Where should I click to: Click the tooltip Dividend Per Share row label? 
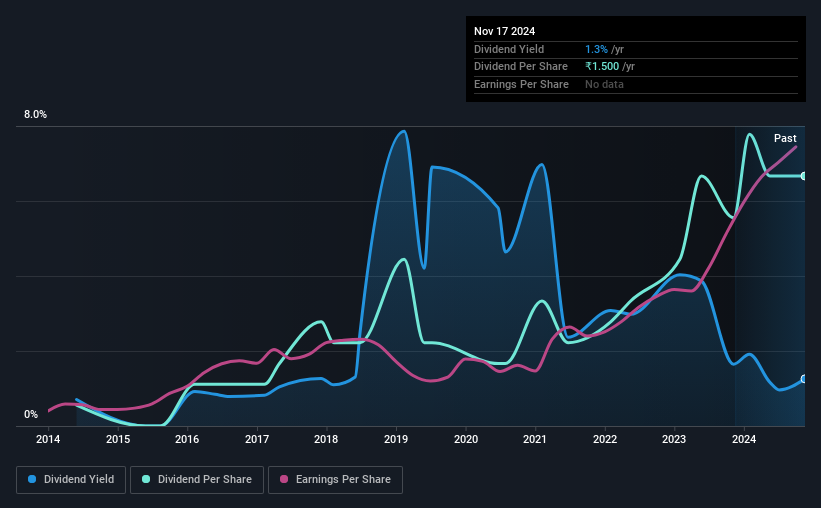(x=520, y=67)
